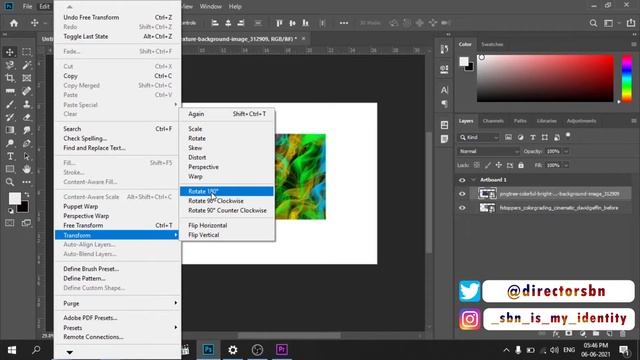Image resolution: width=640 pixels, height=360 pixels.
Task: Select the Lasso tool
Action: click(x=10, y=65)
